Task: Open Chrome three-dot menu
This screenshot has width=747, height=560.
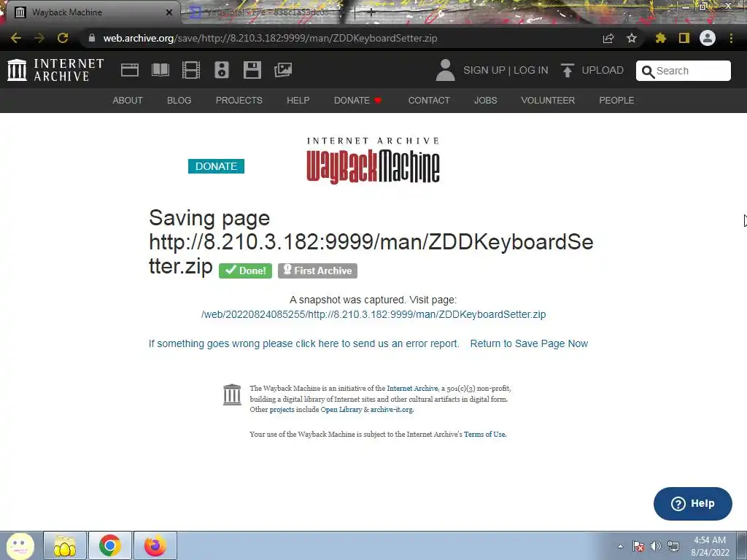Action: coord(731,38)
